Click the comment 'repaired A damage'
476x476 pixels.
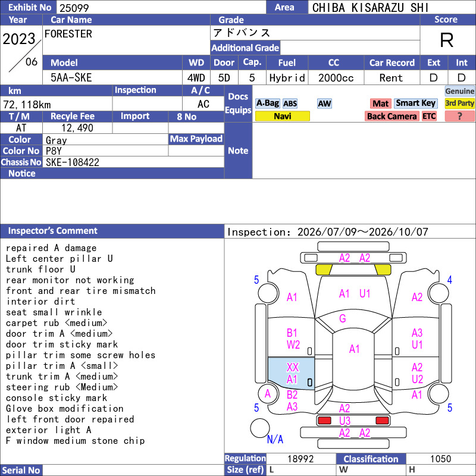pyautogui.click(x=51, y=248)
